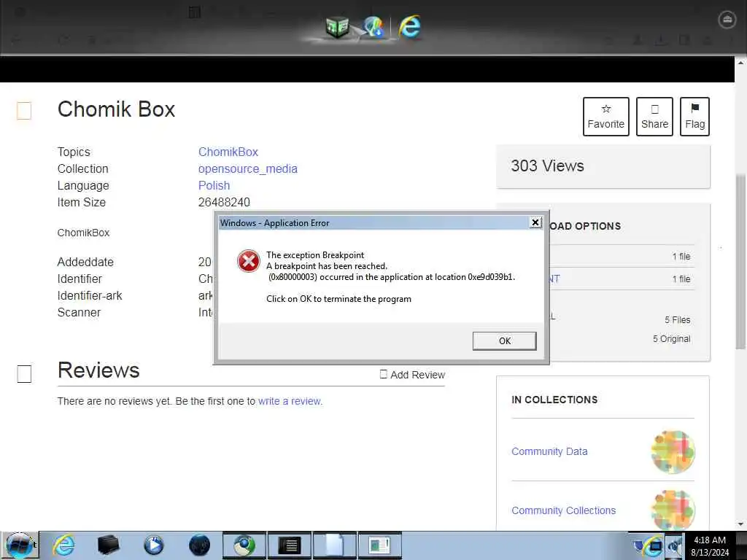Open the opensource_media collection link
Image resolution: width=747 pixels, height=560 pixels.
pos(248,168)
